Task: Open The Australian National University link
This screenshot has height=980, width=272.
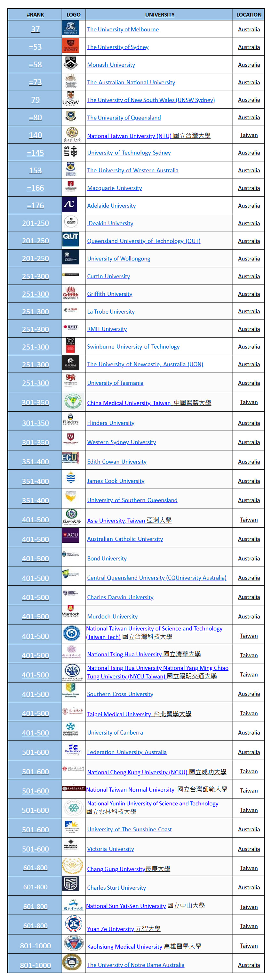Action: 131,82
